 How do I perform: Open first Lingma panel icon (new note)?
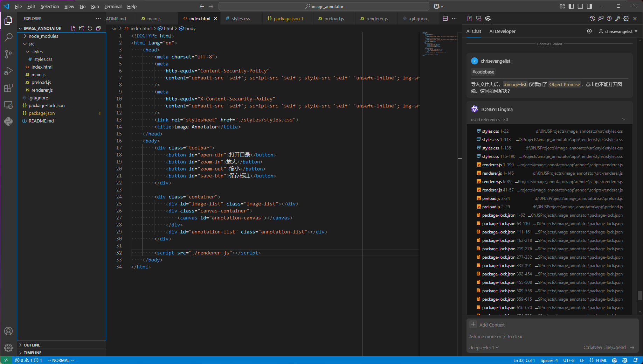coord(470,19)
